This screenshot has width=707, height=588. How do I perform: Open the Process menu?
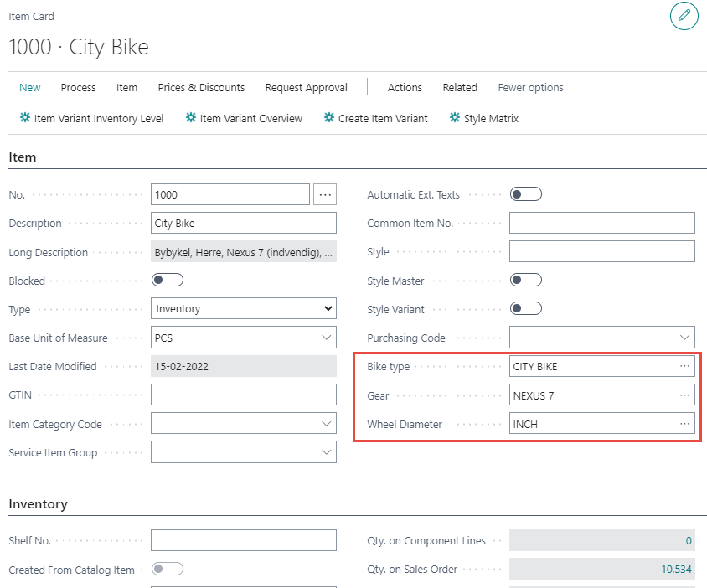coord(78,88)
